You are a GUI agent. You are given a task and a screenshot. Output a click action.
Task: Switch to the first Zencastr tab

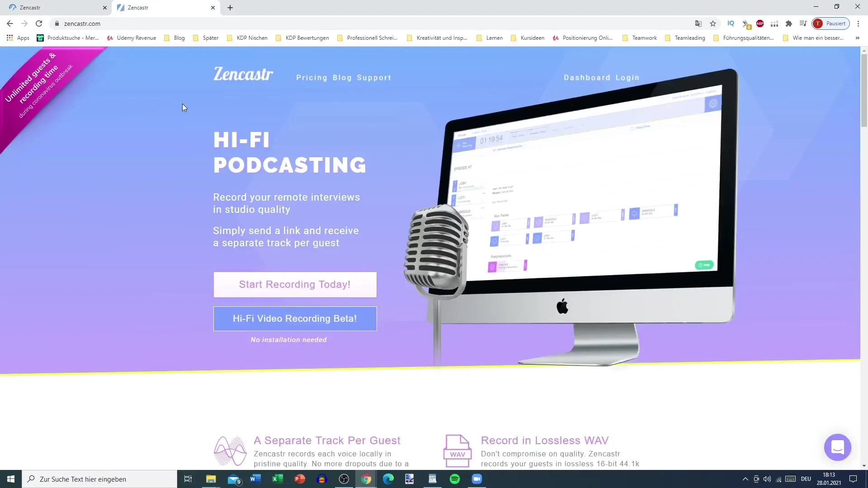pyautogui.click(x=57, y=8)
